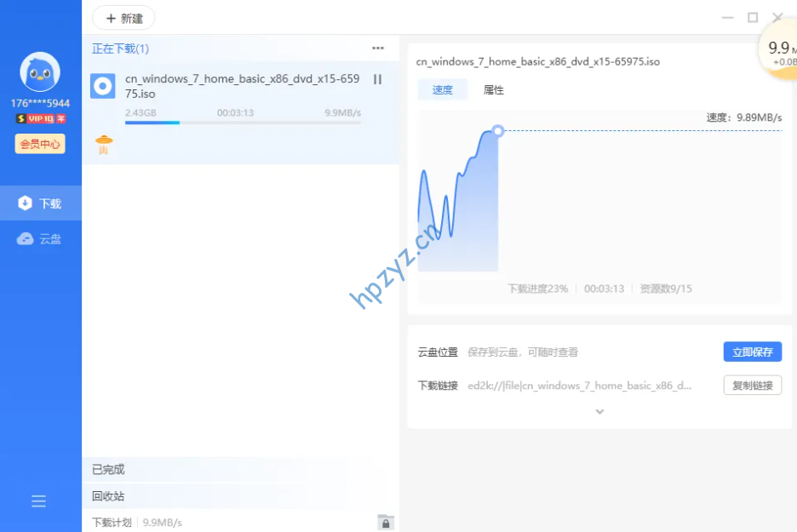Click the 立即保存 button
This screenshot has width=797, height=532.
[x=752, y=352]
